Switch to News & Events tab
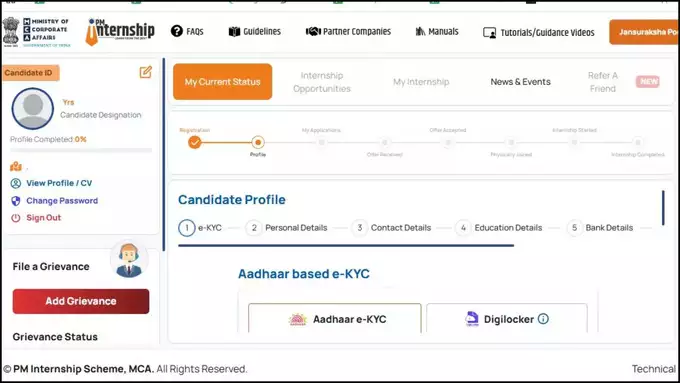The height and width of the screenshot is (383, 680). [x=520, y=82]
